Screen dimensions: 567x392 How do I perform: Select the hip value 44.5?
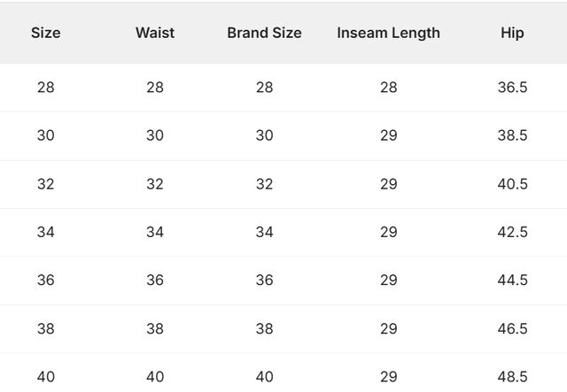pos(512,280)
